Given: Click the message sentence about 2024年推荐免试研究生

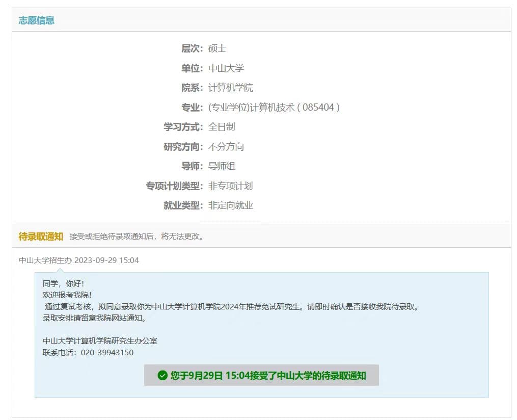Looking at the screenshot, I should (232, 306).
